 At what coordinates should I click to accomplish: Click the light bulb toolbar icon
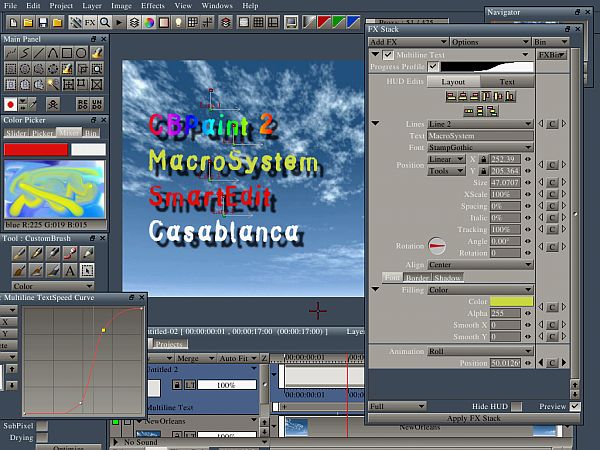click(178, 23)
